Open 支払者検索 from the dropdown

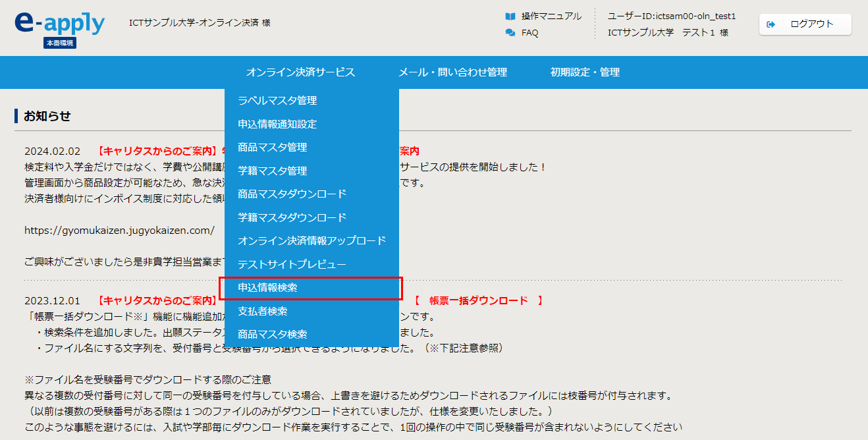point(262,311)
